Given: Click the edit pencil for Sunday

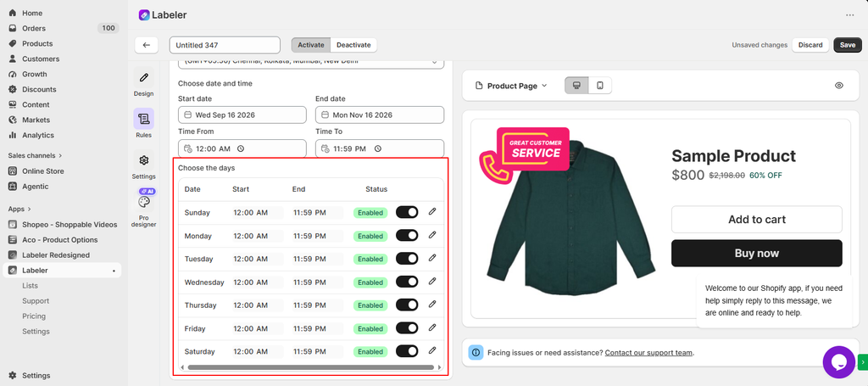Looking at the screenshot, I should click(432, 211).
